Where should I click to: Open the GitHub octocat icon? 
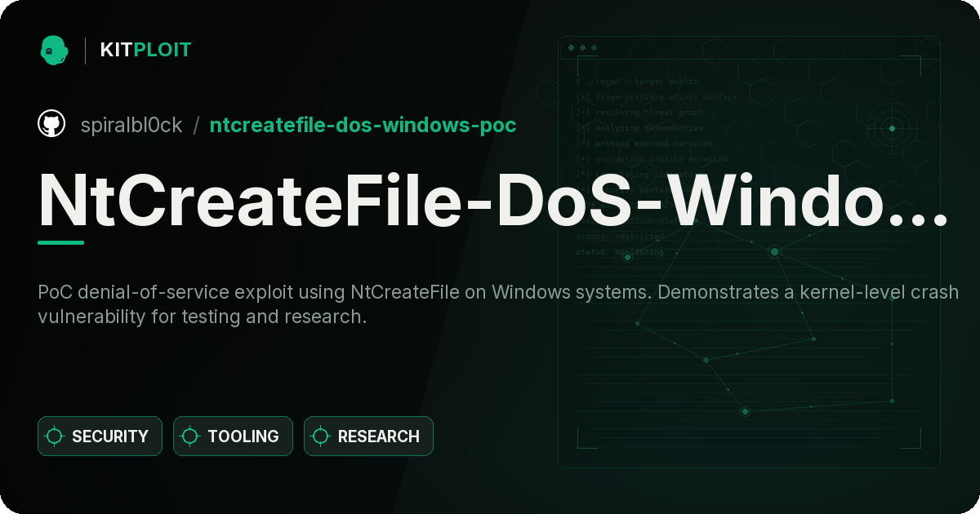pyautogui.click(x=51, y=124)
